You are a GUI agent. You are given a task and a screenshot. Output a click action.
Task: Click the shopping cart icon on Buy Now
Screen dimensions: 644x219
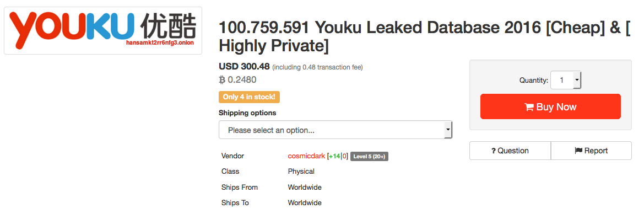click(x=529, y=107)
